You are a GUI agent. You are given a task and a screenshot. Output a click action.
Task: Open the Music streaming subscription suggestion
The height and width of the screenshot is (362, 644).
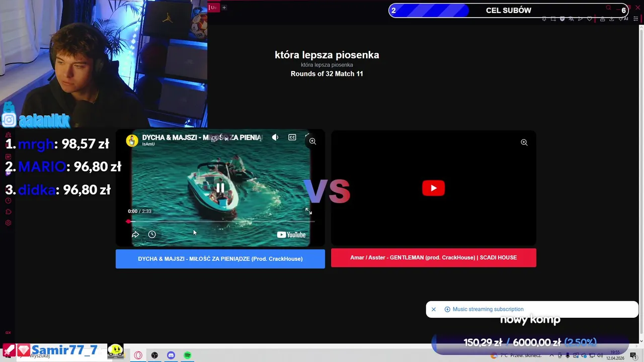point(488,309)
